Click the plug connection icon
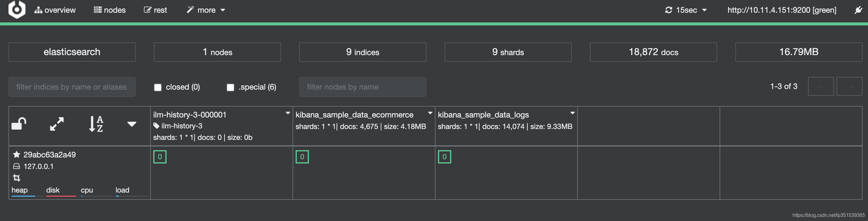This screenshot has height=221, width=868. 858,10
